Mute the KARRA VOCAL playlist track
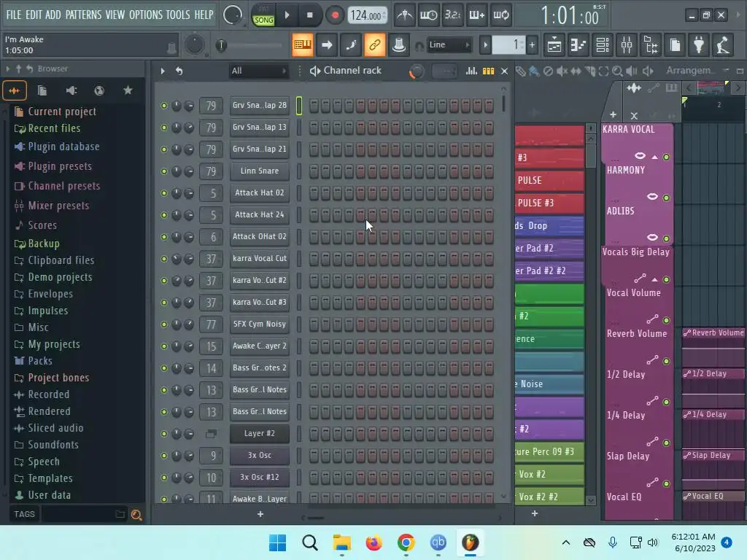Screen dimensions: 747x560 coord(666,157)
